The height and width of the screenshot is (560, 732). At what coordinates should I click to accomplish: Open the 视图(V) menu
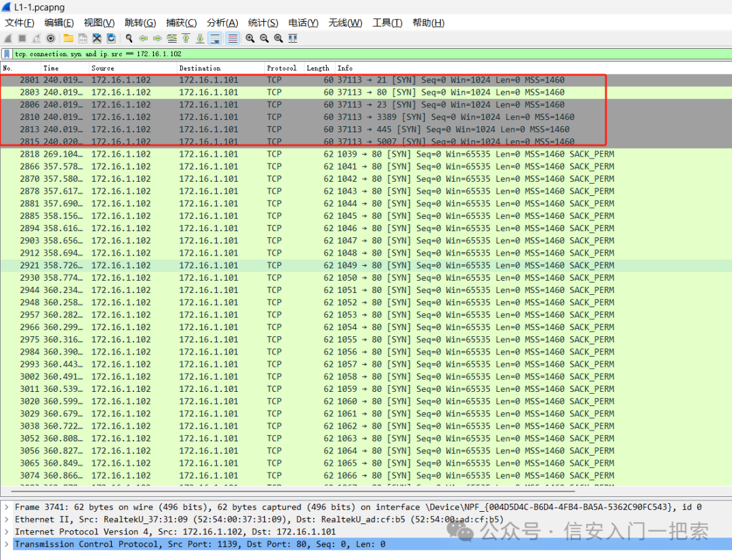(x=99, y=23)
